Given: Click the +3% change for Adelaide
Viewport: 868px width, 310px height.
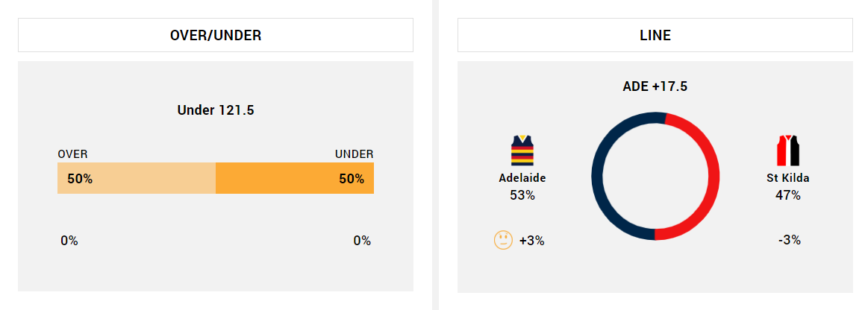Looking at the screenshot, I should (532, 241).
